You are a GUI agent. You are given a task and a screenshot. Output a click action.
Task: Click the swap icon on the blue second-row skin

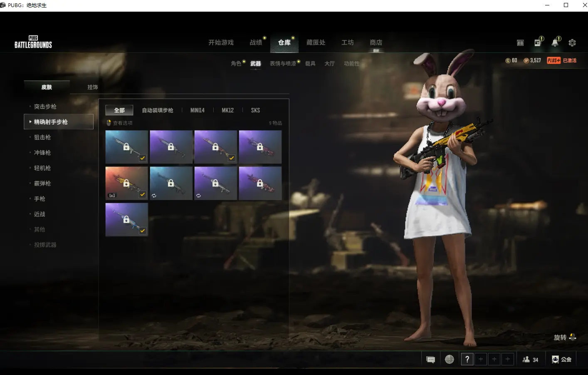click(154, 196)
